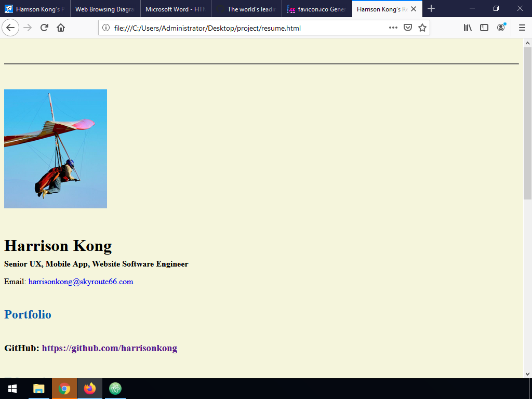Open the Windows Start menu

click(12, 389)
